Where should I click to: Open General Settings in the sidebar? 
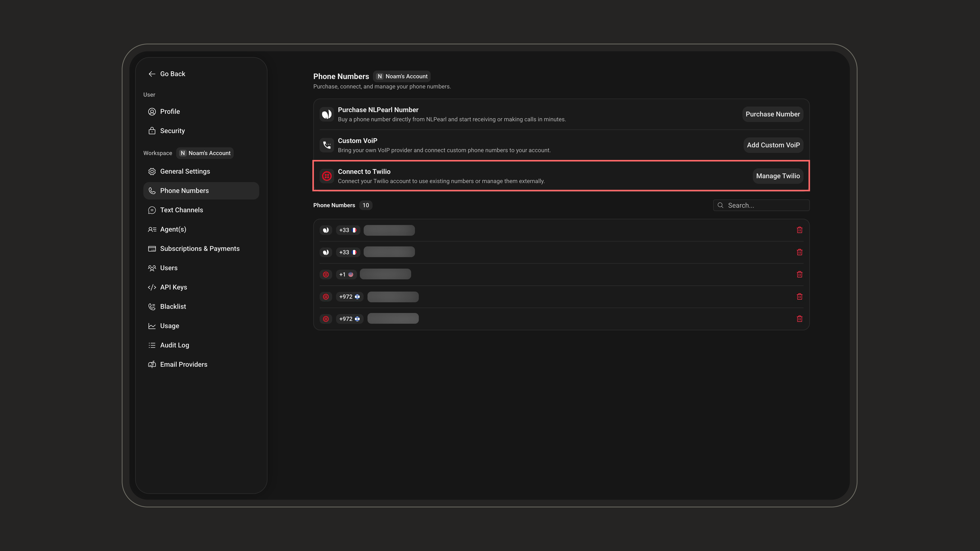[201, 171]
